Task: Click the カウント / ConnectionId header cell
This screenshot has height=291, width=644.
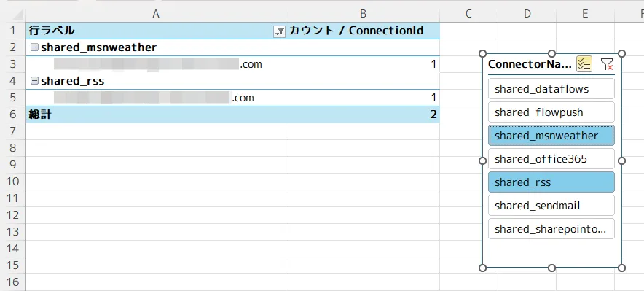Action: (x=363, y=31)
